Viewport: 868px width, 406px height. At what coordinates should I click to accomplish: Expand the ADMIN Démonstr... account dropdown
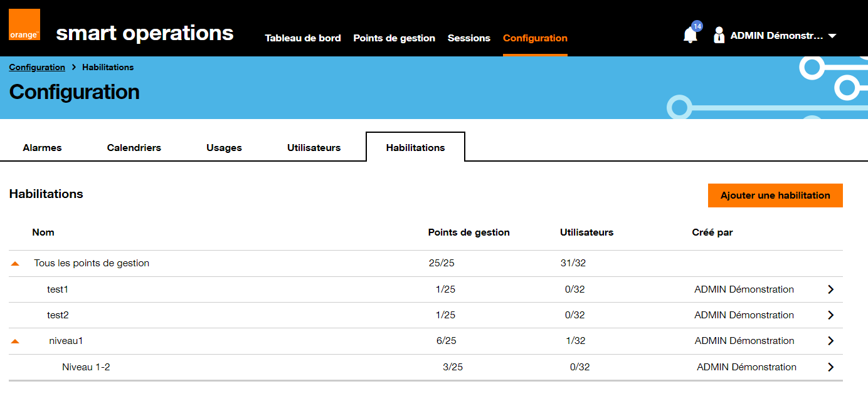tap(832, 36)
